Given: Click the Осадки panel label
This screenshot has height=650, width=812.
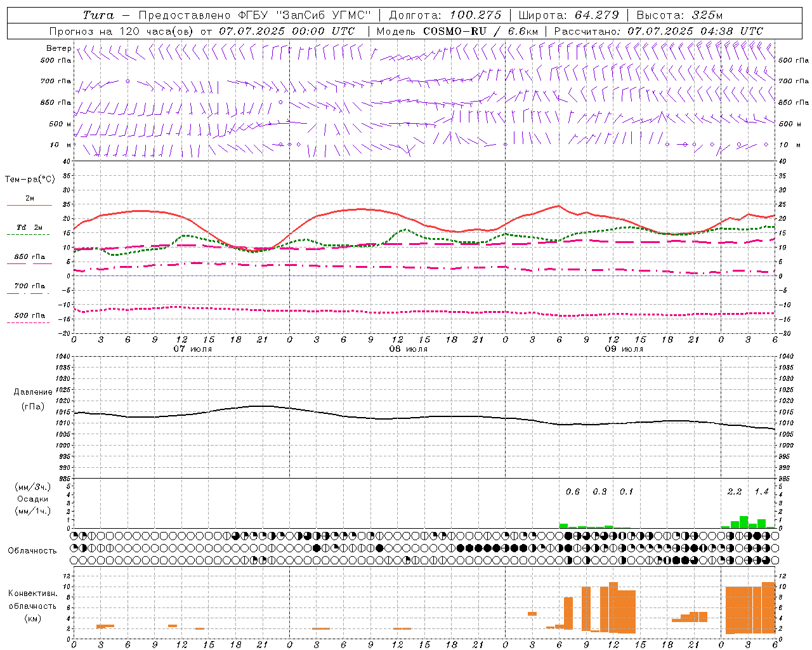Looking at the screenshot, I should (32, 499).
